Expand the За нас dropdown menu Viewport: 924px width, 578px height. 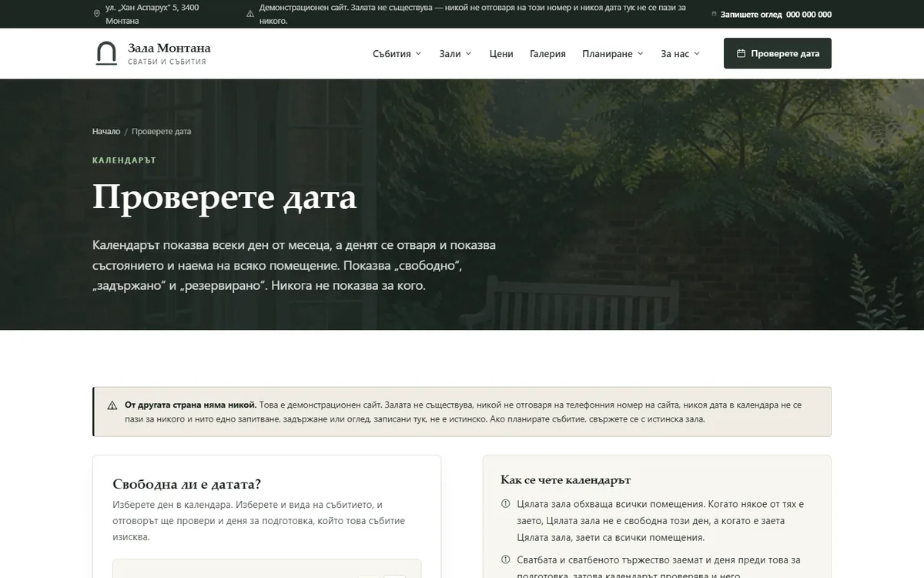coord(681,54)
